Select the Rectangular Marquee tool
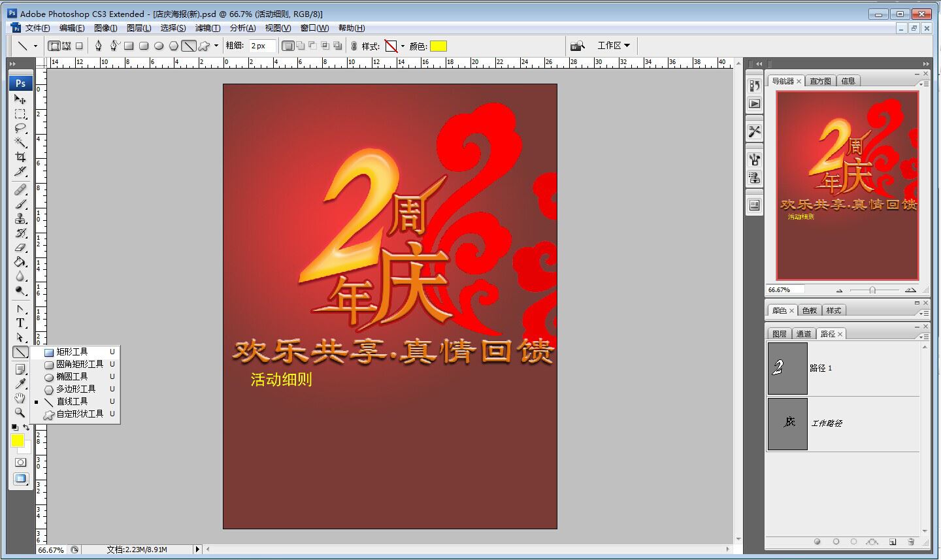 tap(20, 114)
